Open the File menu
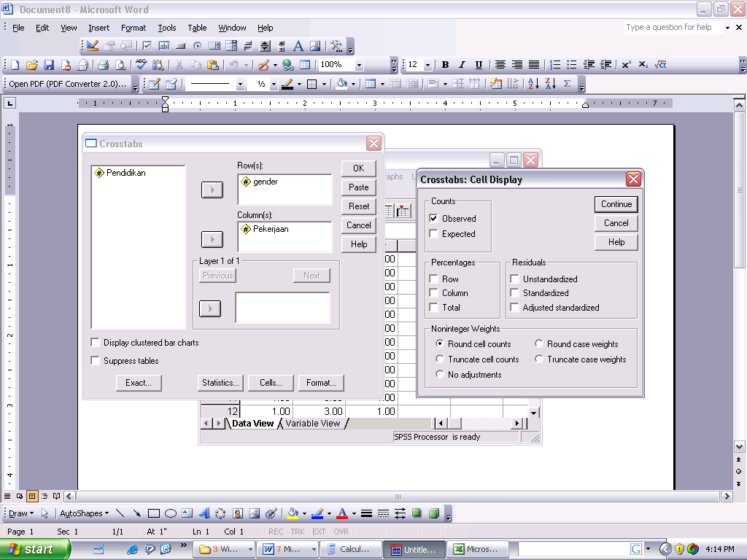 pyautogui.click(x=18, y=28)
